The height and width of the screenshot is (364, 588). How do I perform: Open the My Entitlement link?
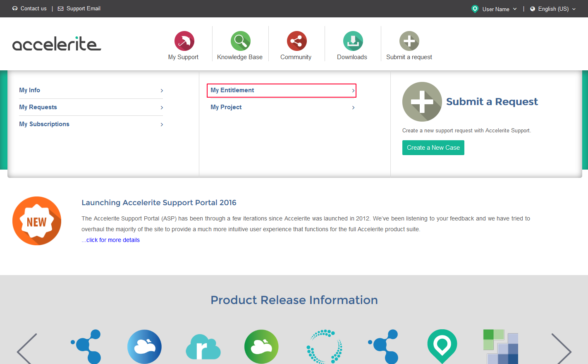232,90
